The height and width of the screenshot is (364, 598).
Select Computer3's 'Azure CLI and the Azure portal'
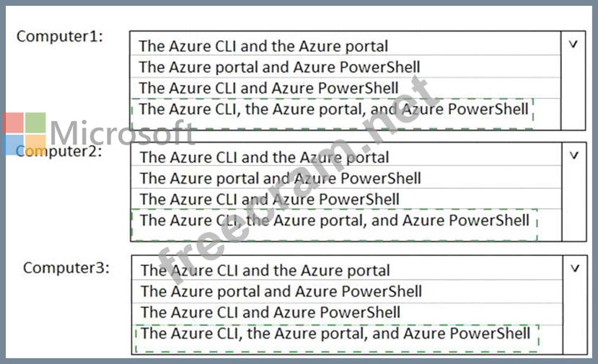[265, 271]
